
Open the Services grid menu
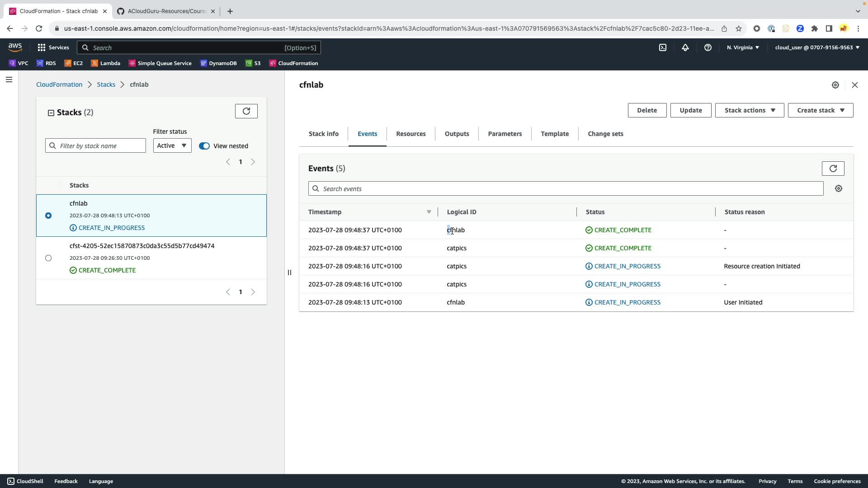[x=42, y=47]
